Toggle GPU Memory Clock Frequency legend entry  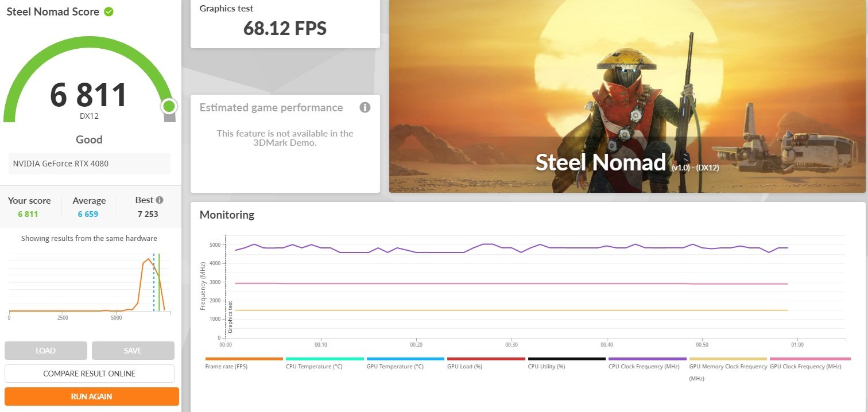(x=728, y=372)
